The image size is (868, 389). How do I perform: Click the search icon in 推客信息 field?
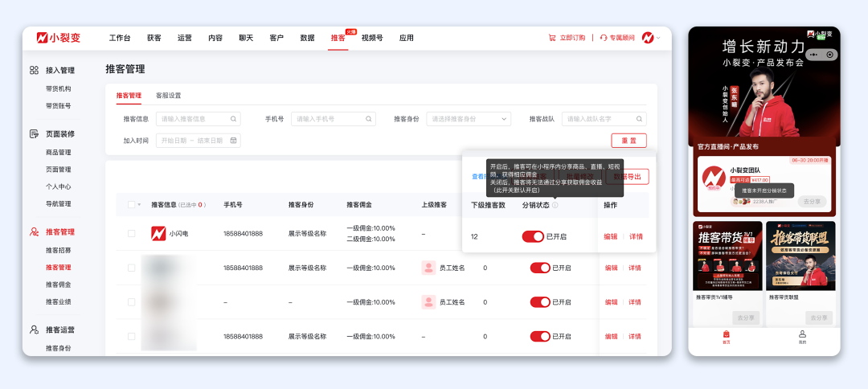coord(233,119)
